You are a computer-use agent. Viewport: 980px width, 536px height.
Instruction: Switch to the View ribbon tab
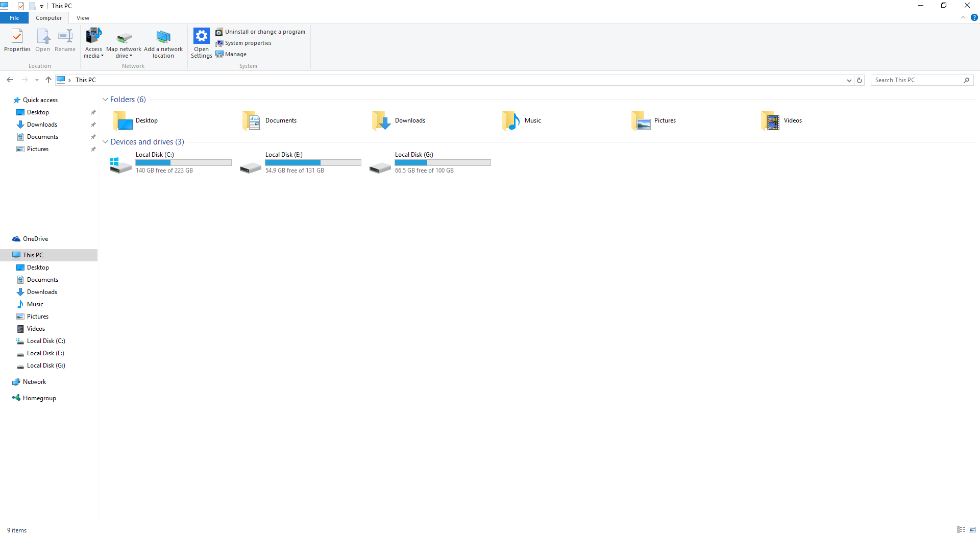(x=83, y=18)
